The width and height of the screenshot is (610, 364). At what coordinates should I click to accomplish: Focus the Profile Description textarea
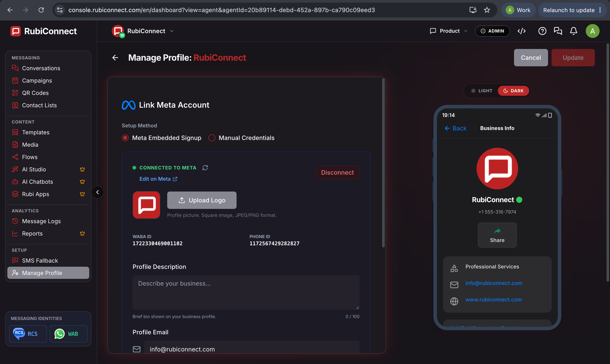click(x=246, y=292)
